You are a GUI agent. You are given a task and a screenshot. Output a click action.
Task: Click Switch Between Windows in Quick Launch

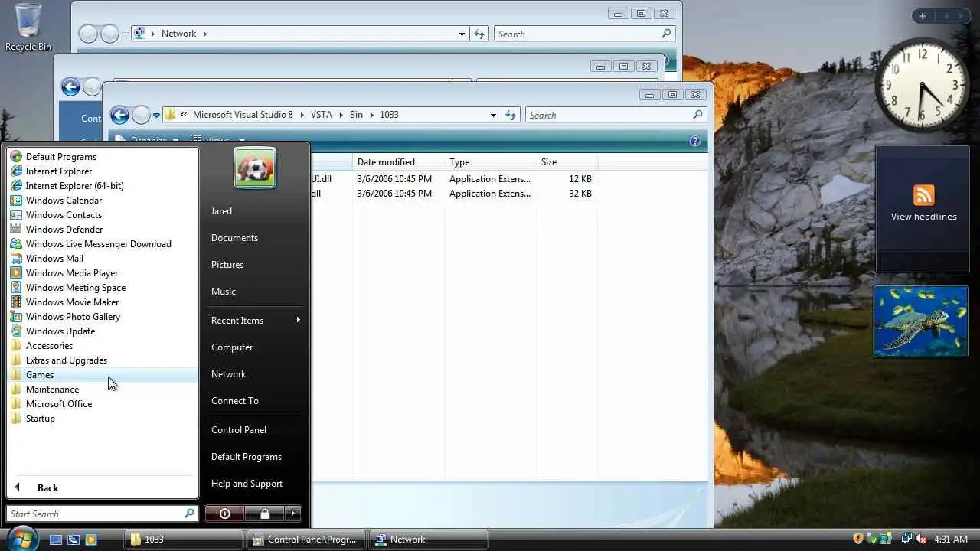(x=73, y=540)
